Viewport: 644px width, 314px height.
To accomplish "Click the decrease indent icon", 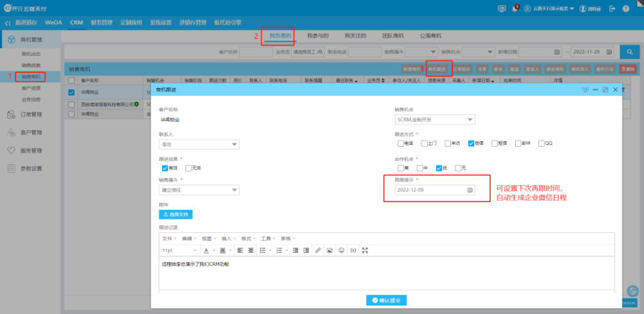I will [x=296, y=250].
